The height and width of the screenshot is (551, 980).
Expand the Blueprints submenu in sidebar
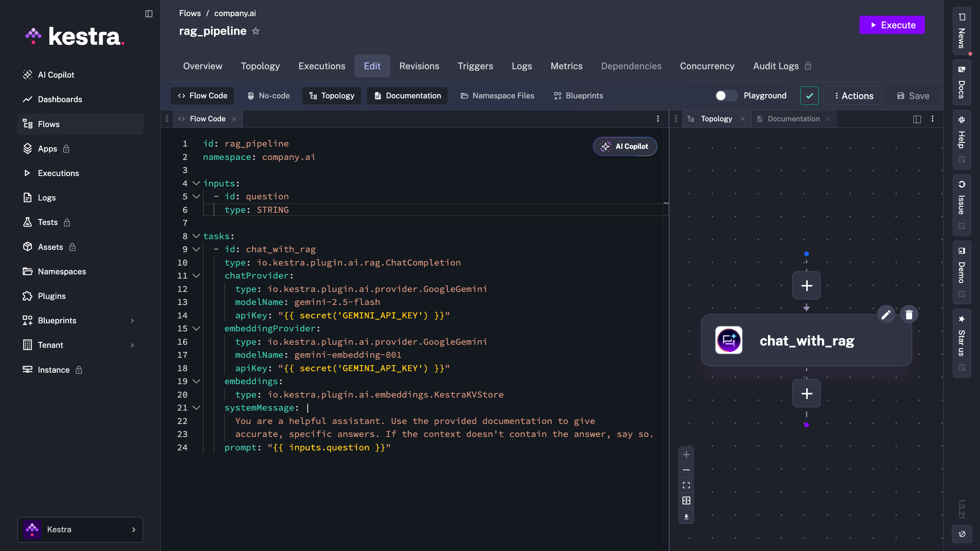[x=132, y=321]
